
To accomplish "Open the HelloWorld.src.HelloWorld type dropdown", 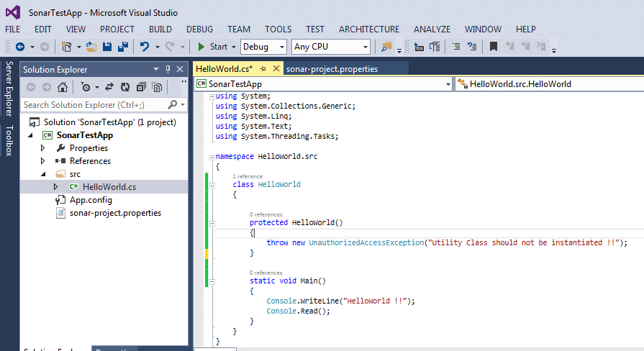I will [550, 83].
